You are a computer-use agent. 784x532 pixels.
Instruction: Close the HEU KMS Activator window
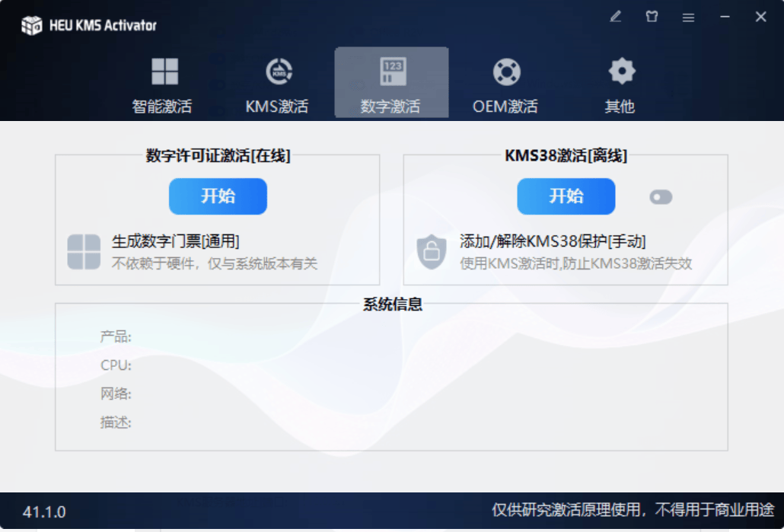point(760,17)
